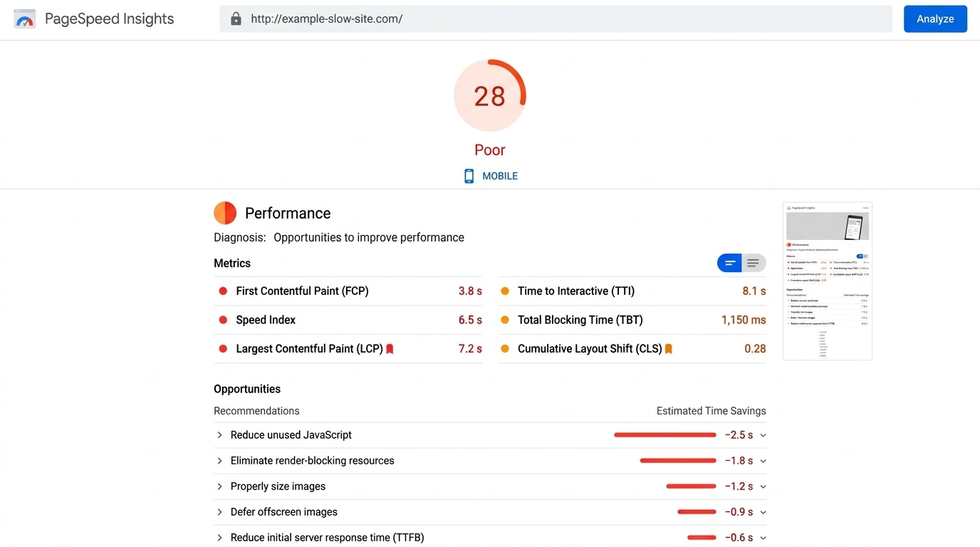Click red status dot for Speed Index
This screenshot has height=547, width=980.
pyautogui.click(x=223, y=321)
